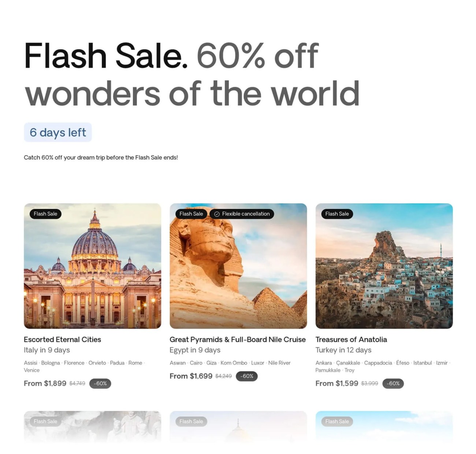476x454 pixels.
Task: Click the -60% badge beside $1,699
Action: click(247, 376)
